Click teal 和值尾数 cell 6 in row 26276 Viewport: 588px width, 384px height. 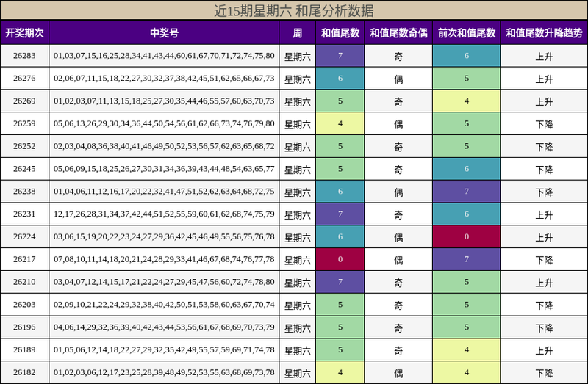coord(340,79)
